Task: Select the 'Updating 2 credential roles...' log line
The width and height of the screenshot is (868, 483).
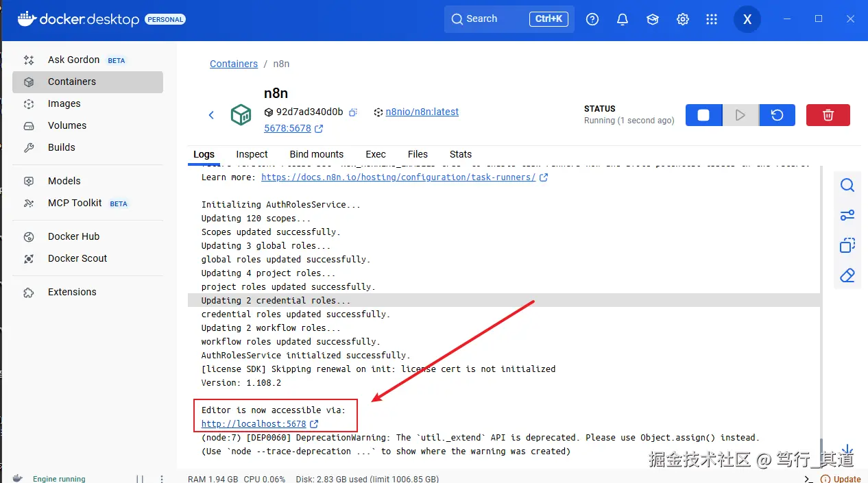Action: [x=504, y=300]
